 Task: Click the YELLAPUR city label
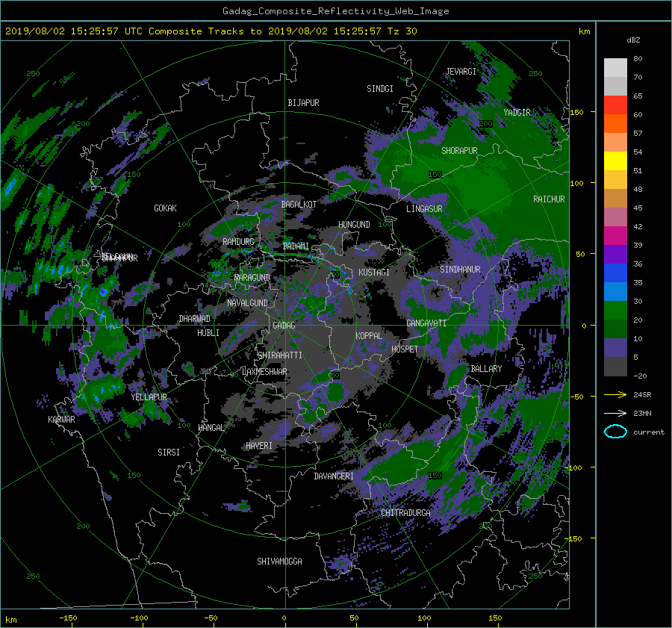149,397
